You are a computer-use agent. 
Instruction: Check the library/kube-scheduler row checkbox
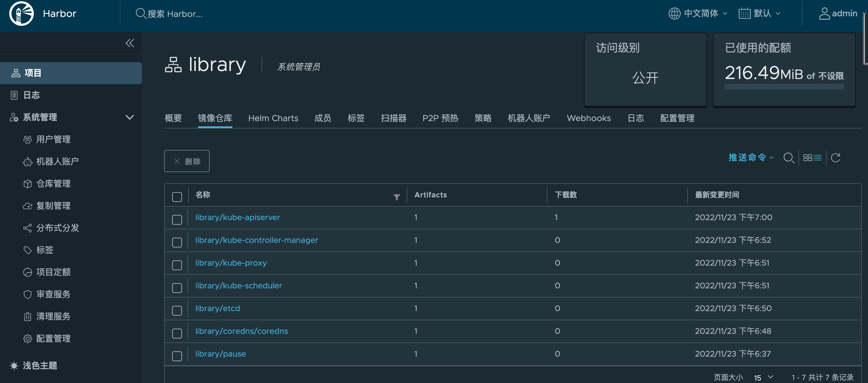(177, 288)
